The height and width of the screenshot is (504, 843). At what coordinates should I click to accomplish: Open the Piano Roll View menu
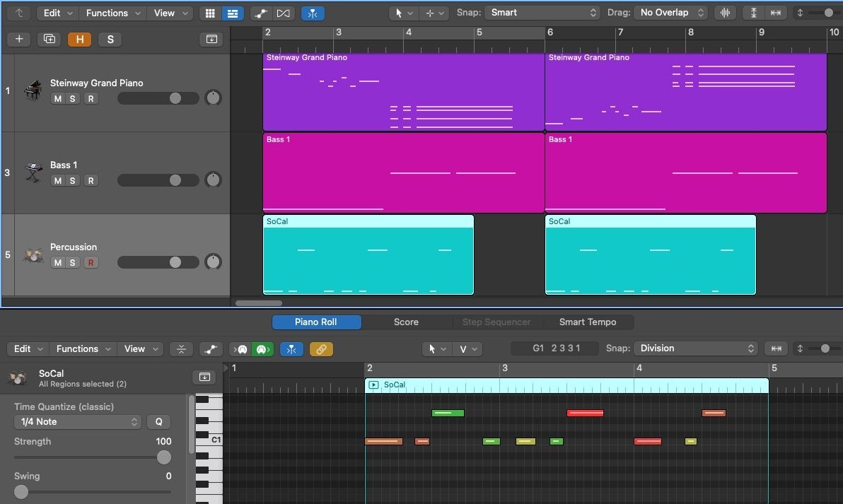tap(141, 348)
